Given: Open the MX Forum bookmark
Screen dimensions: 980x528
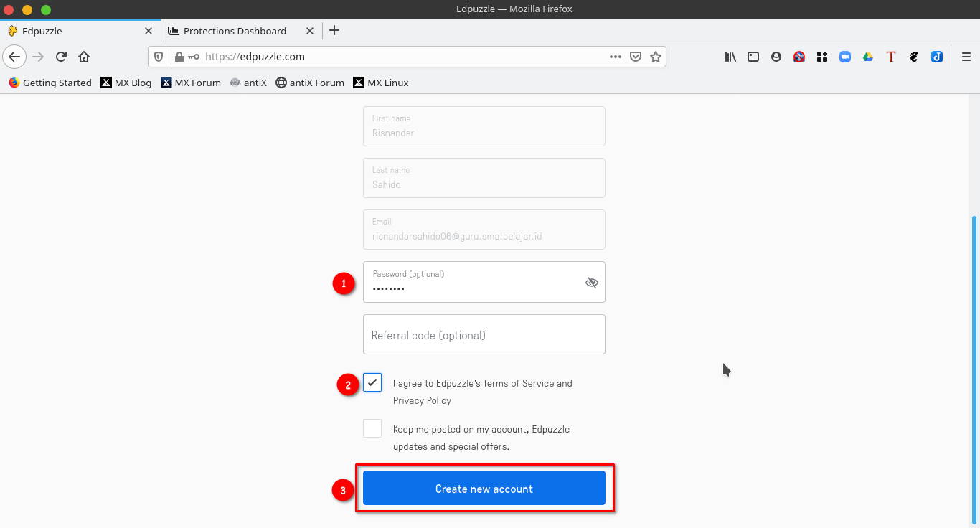Looking at the screenshot, I should click(x=191, y=82).
